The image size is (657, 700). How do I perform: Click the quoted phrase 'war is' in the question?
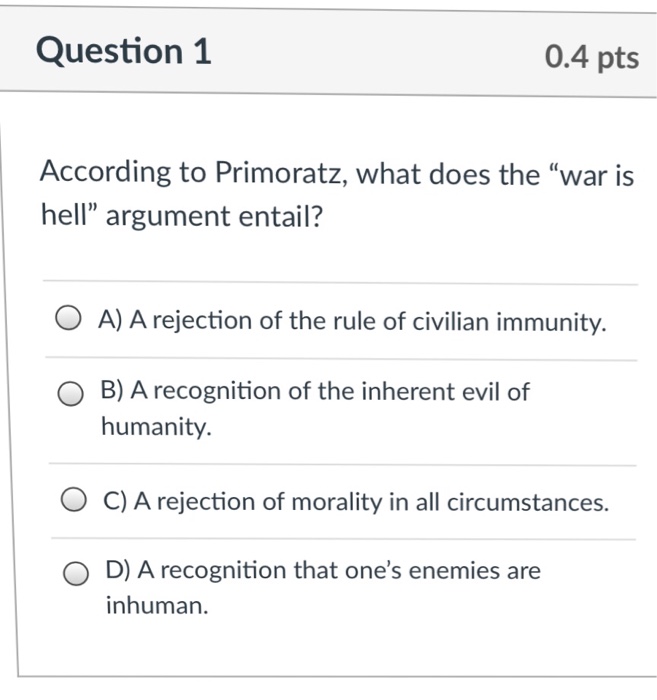tap(597, 175)
